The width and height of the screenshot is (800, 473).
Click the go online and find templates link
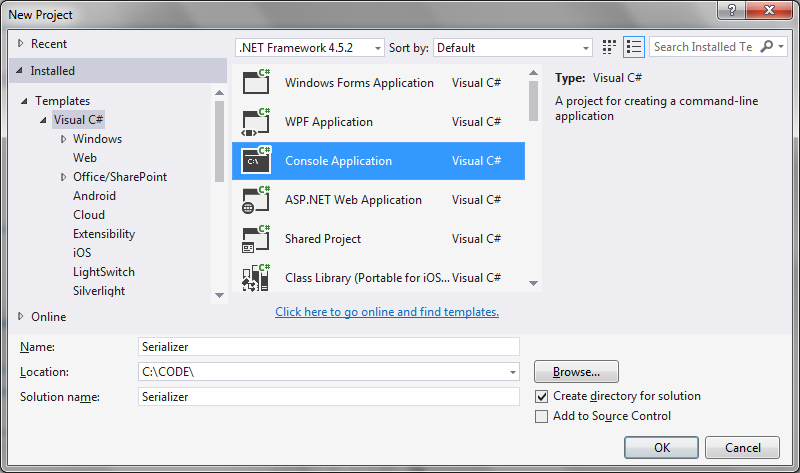point(387,312)
